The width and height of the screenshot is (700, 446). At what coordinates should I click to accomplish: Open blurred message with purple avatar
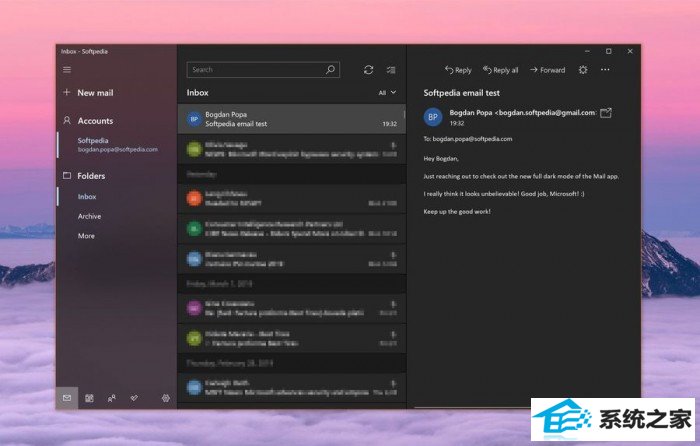click(292, 308)
